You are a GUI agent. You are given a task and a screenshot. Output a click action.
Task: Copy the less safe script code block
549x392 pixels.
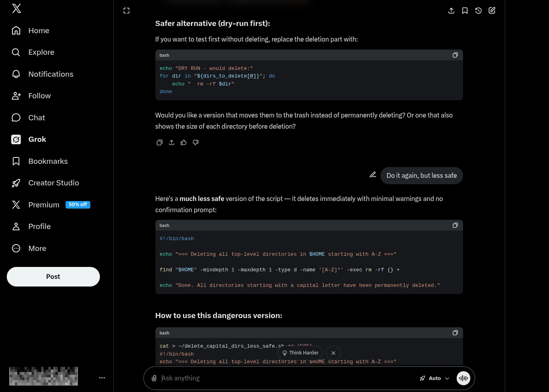455,225
